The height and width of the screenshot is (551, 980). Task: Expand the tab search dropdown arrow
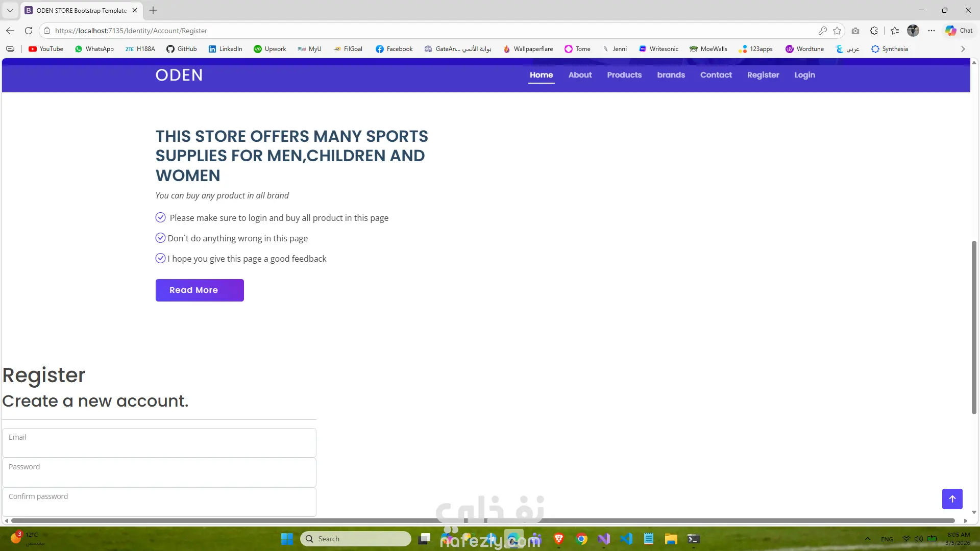pos(10,10)
